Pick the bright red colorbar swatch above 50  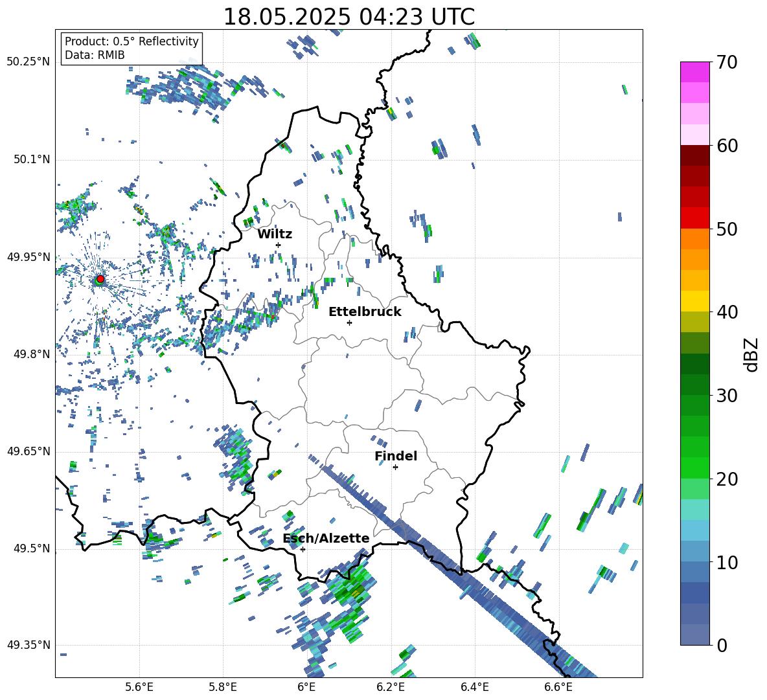(x=694, y=218)
